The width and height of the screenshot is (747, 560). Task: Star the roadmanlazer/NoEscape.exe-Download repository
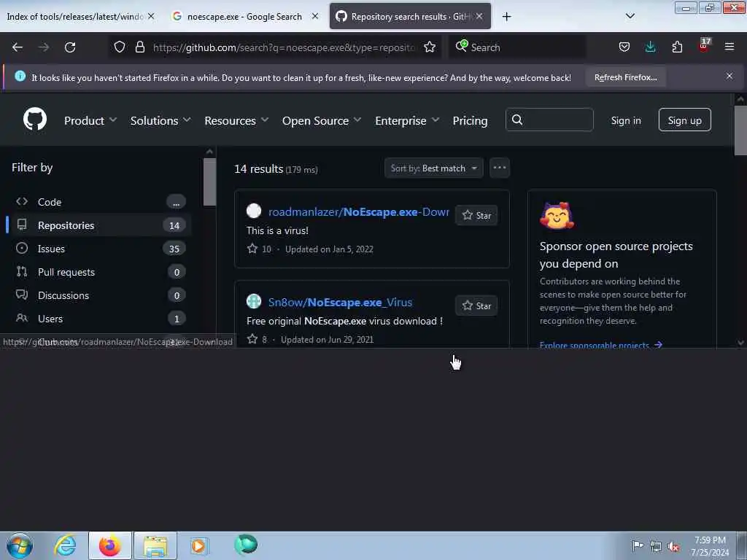[476, 215]
